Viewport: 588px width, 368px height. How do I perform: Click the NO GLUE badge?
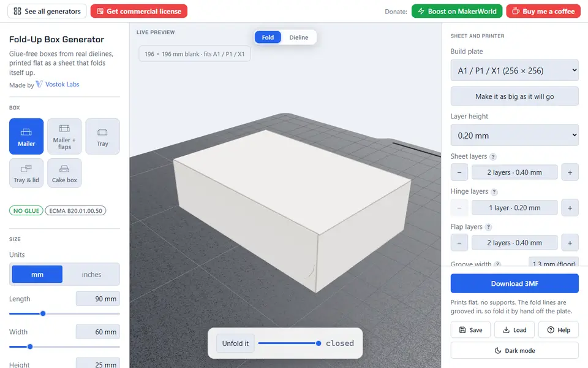tap(26, 210)
